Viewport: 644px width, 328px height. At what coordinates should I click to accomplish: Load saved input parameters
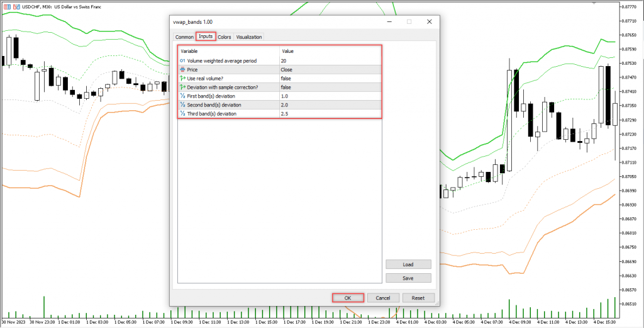(x=408, y=264)
